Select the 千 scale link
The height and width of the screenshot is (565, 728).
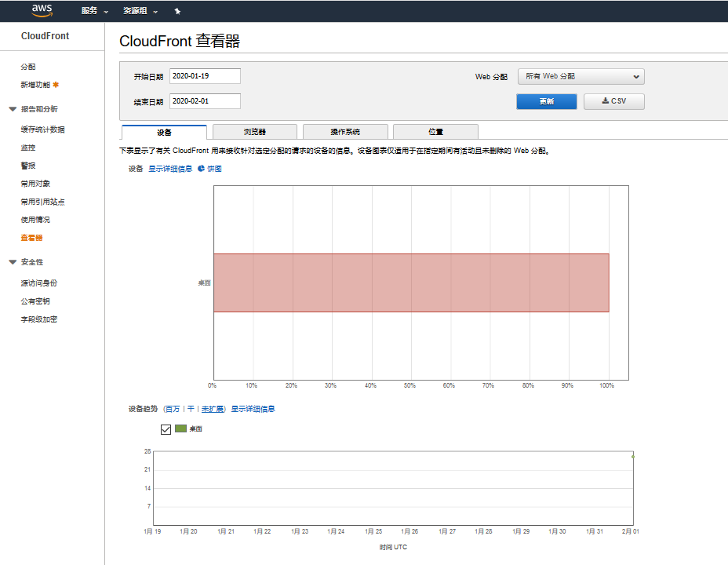coord(191,409)
